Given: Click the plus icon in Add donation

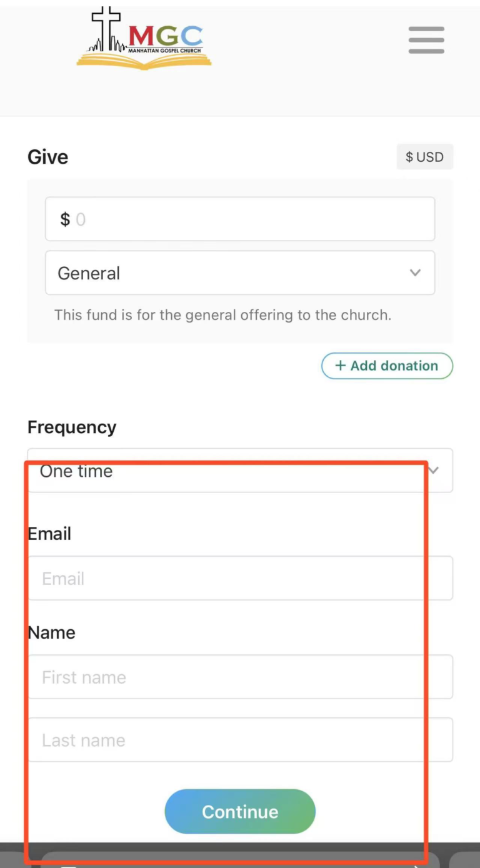Looking at the screenshot, I should coord(340,366).
